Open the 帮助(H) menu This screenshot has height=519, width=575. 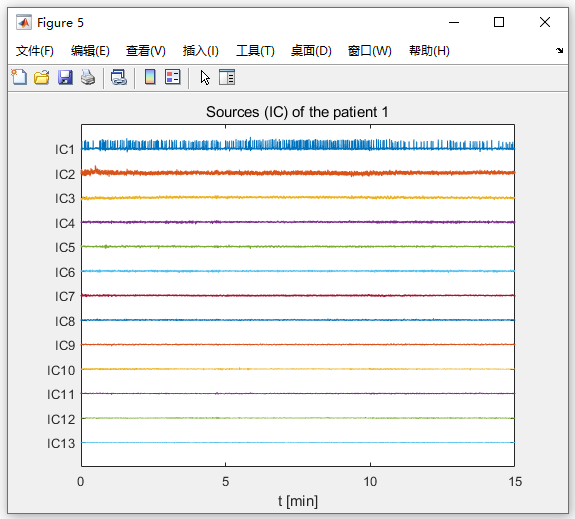[x=429, y=51]
